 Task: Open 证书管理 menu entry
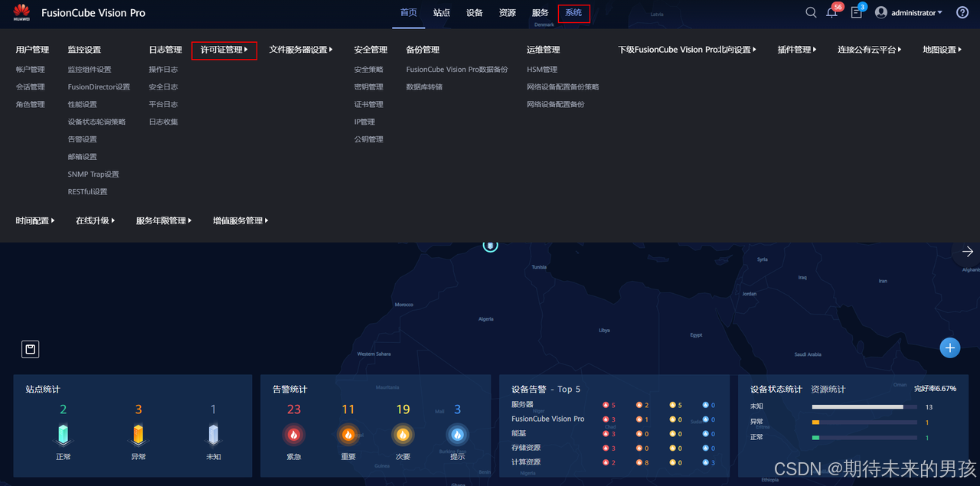click(368, 105)
